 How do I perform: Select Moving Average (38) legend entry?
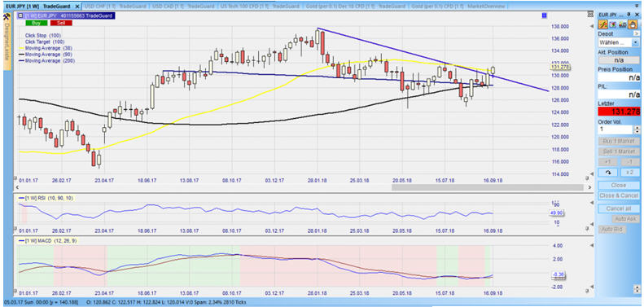point(46,48)
